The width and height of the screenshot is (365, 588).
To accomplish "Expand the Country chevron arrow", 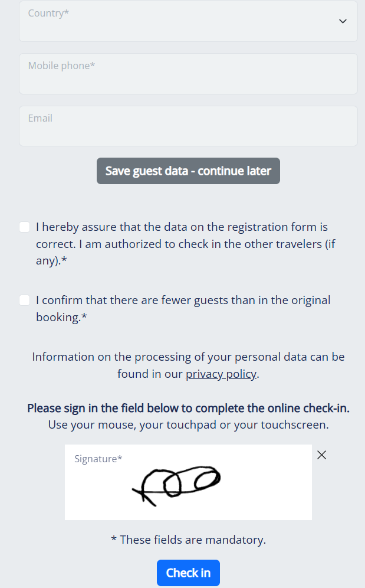I will (x=343, y=21).
